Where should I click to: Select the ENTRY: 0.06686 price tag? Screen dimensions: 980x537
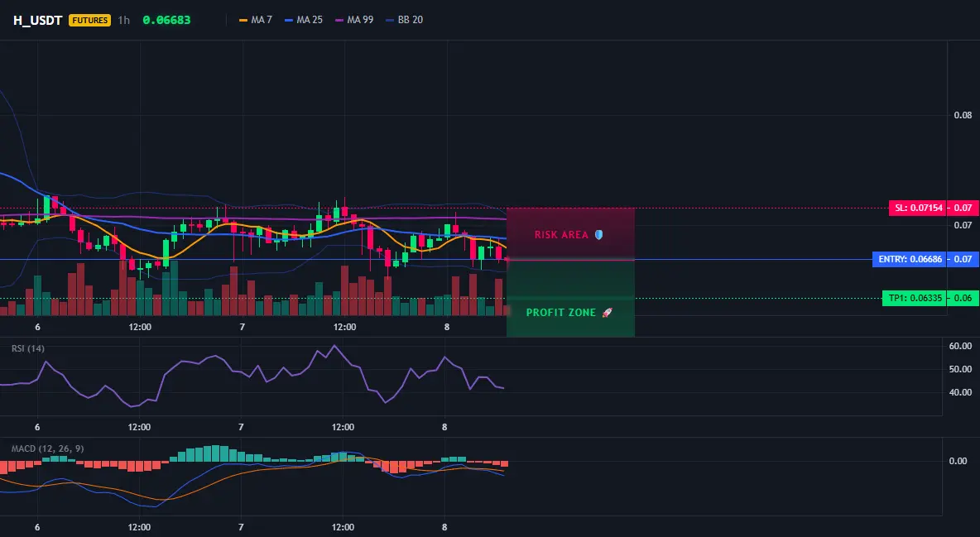(x=910, y=259)
